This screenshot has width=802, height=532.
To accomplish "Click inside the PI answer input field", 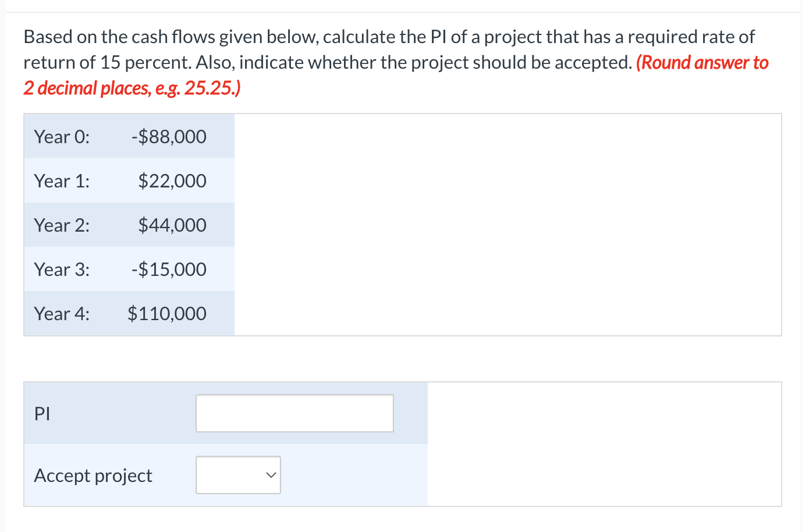I will [294, 413].
